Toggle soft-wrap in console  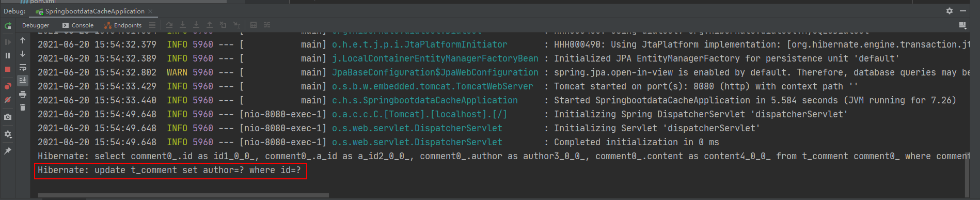[x=23, y=67]
